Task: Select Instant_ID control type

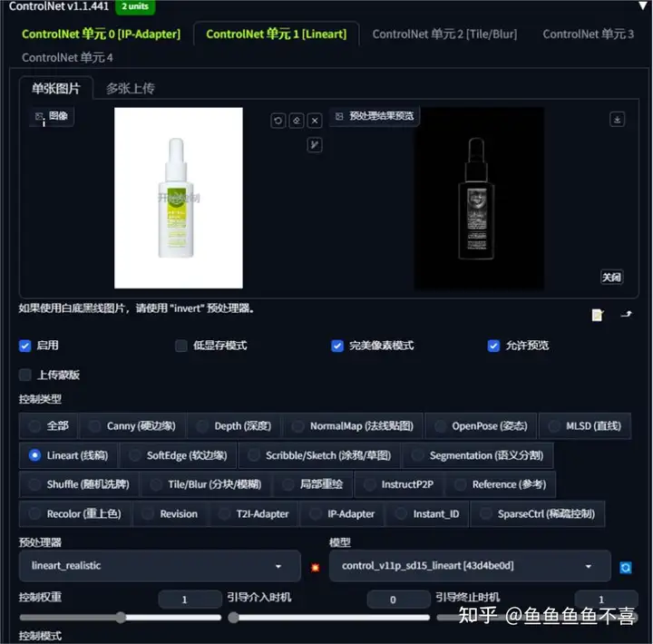Action: coord(428,514)
